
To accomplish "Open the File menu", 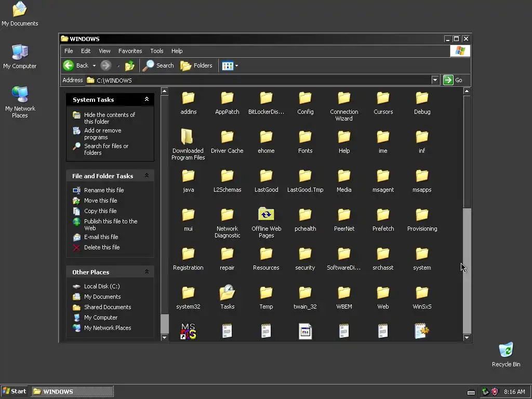I will click(x=69, y=51).
